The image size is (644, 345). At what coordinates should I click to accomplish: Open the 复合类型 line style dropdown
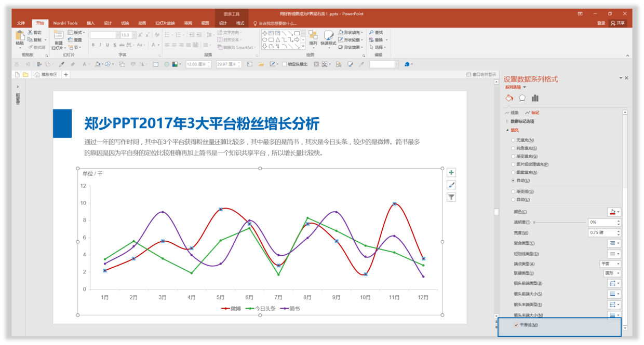614,243
